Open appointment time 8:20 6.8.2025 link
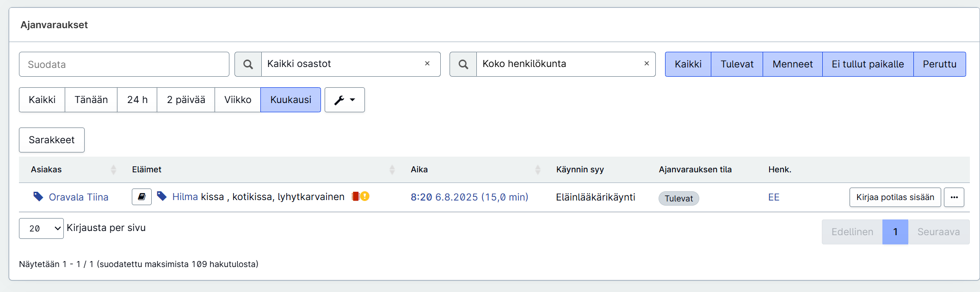Viewport: 980px width, 292px height. coord(469,197)
